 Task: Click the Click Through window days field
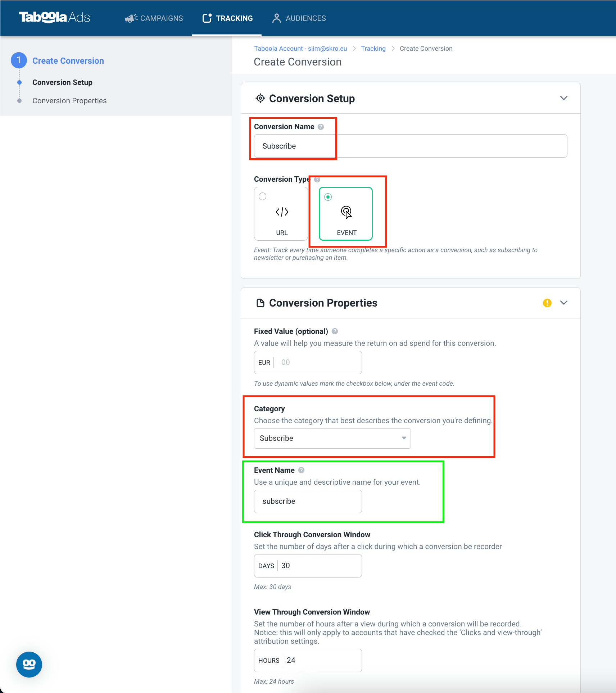click(x=308, y=566)
